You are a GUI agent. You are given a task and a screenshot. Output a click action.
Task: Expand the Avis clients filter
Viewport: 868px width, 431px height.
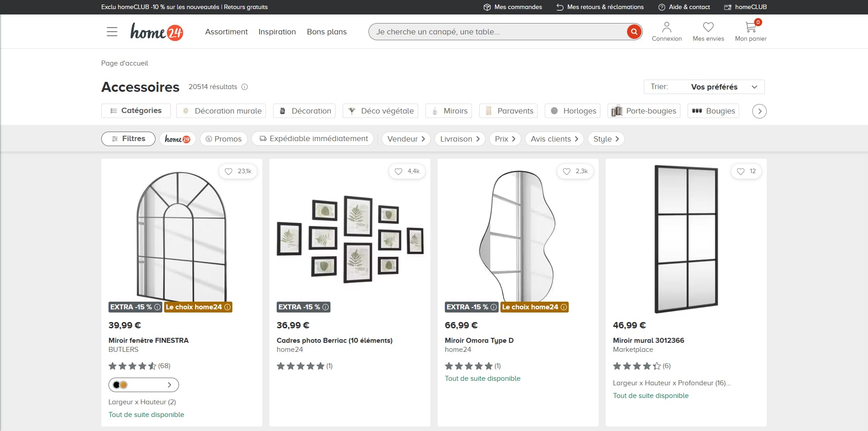(554, 139)
